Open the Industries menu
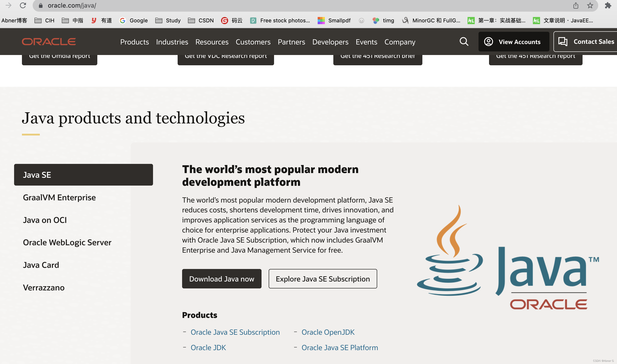 172,42
